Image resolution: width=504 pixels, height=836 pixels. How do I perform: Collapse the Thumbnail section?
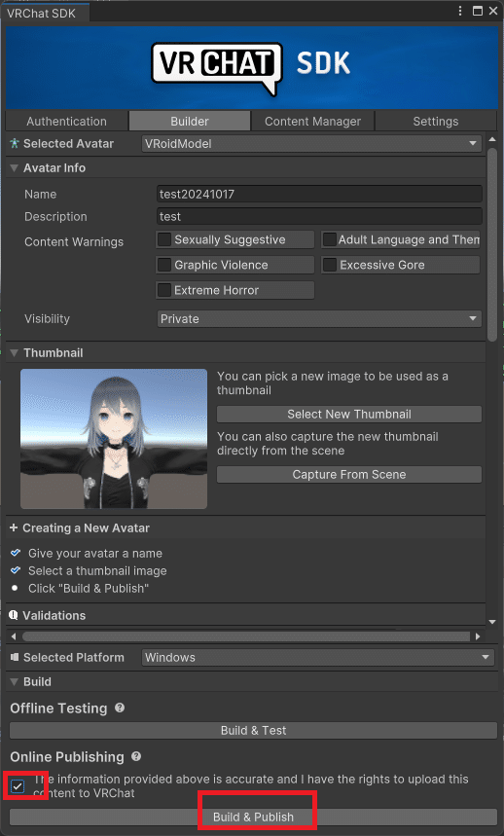(15, 353)
